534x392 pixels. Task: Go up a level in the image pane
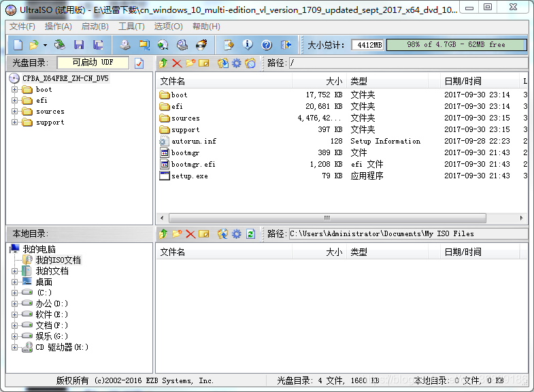click(163, 63)
